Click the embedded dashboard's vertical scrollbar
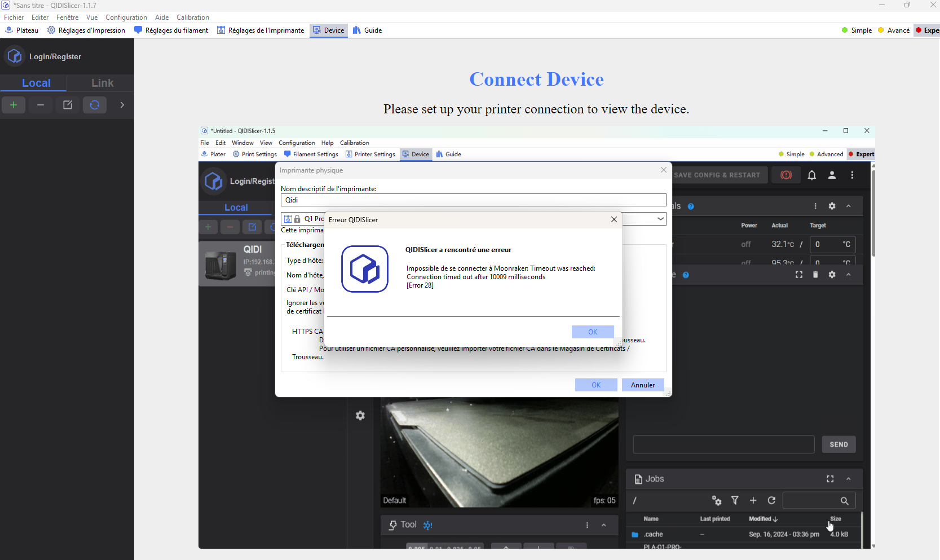Viewport: 940px width, 560px height. (x=873, y=214)
